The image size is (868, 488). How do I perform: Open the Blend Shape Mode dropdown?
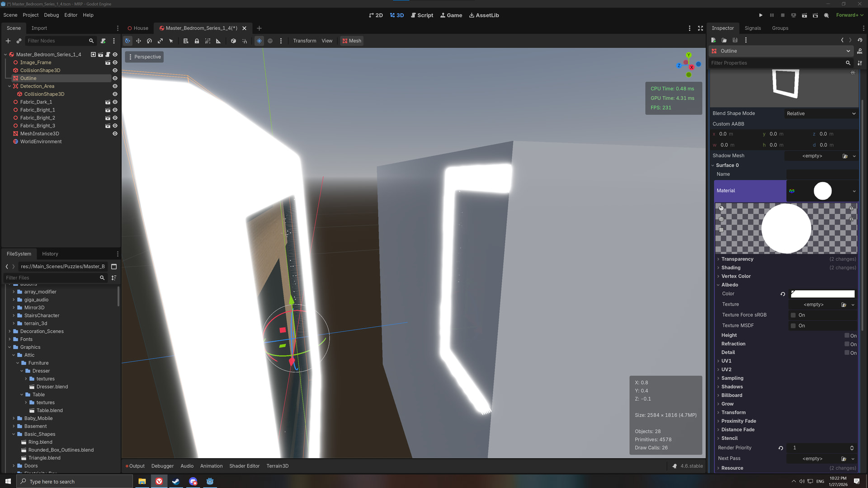[821, 113]
